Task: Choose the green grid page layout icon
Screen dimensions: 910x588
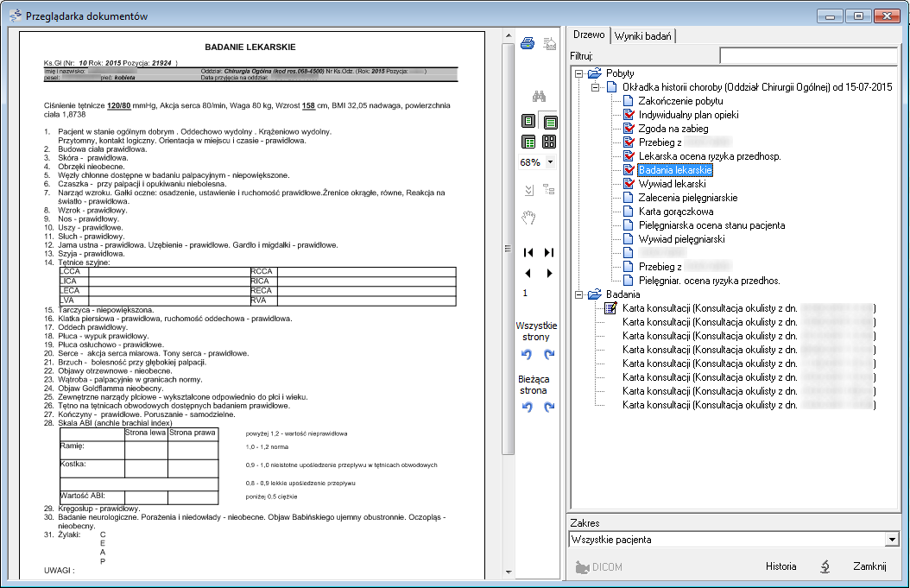Action: point(528,142)
